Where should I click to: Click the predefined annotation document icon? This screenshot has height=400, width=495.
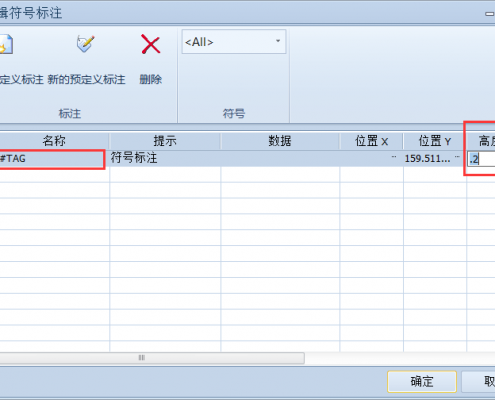pos(6,44)
